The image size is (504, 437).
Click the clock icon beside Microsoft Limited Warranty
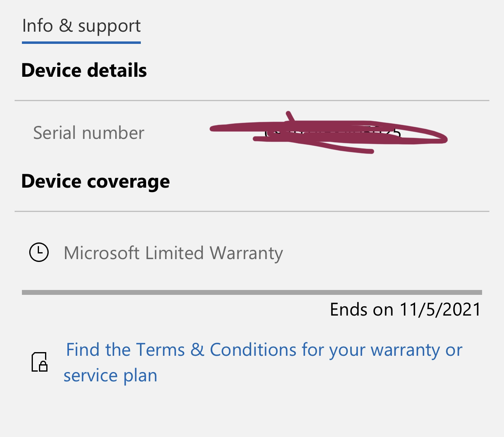click(39, 253)
